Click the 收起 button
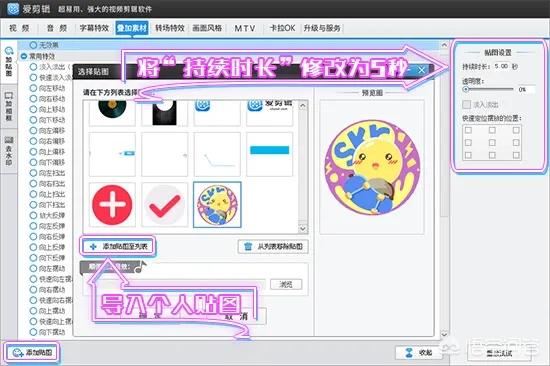This screenshot has width=550, height=366. (418, 352)
